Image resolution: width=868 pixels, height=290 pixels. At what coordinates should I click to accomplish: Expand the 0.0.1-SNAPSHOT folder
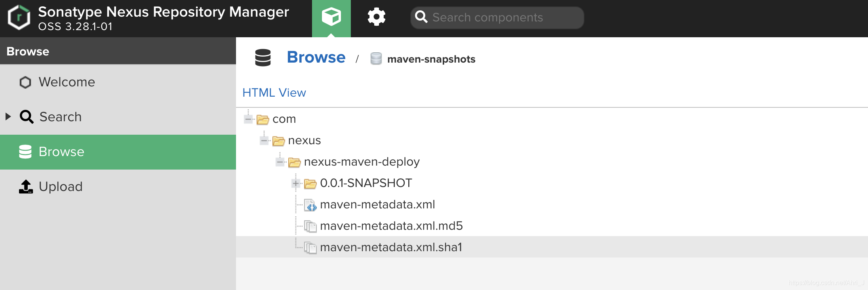click(x=296, y=183)
